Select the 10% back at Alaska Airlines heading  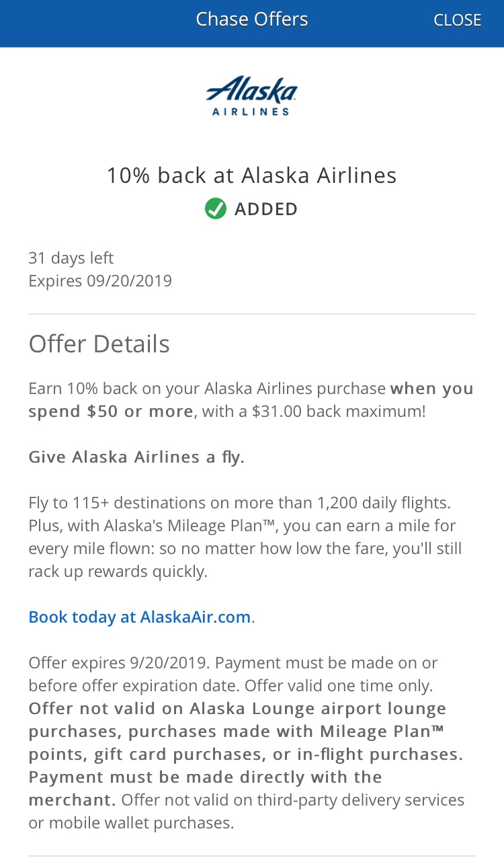tap(251, 175)
